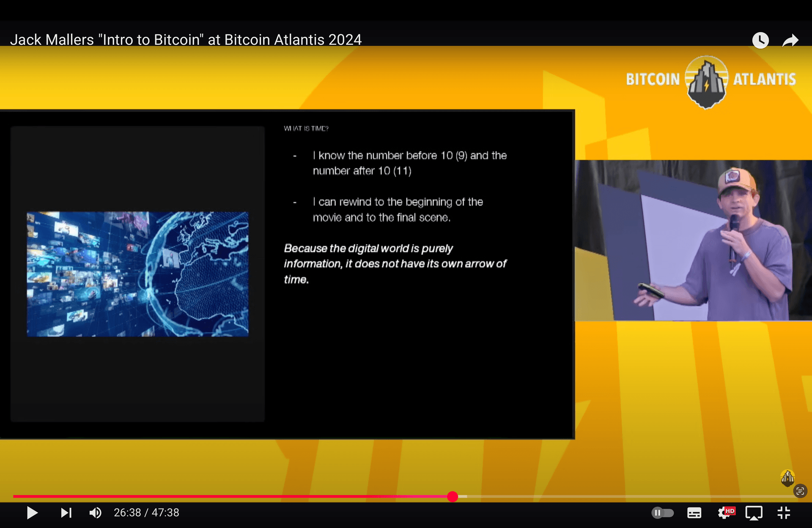812x528 pixels.
Task: Click the red progress scrubber dot
Action: 453,497
